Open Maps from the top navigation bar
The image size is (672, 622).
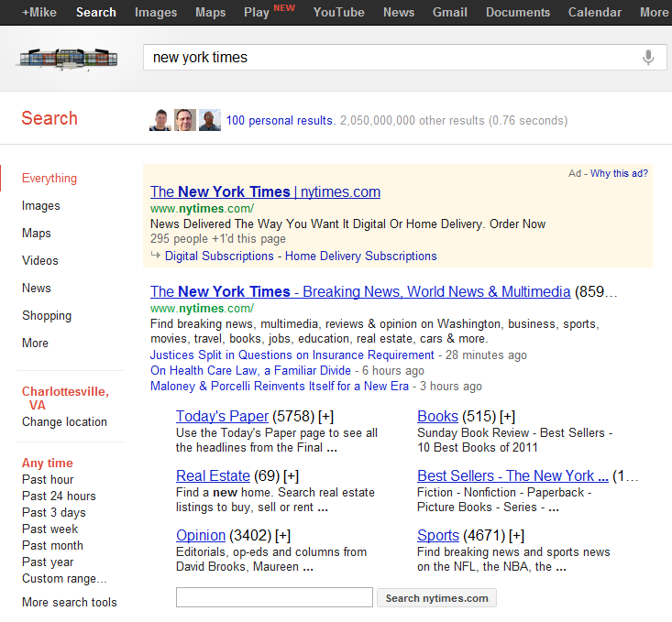tap(211, 12)
